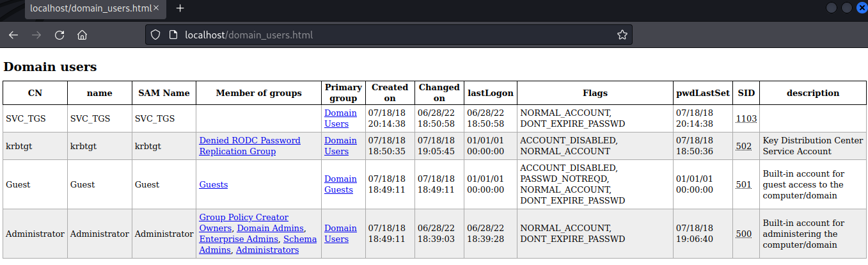Close the domain_users.html tab

156,8
